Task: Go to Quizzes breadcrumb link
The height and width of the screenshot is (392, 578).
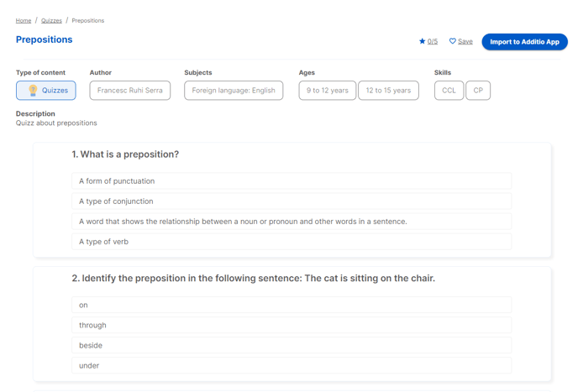Action: click(x=51, y=21)
